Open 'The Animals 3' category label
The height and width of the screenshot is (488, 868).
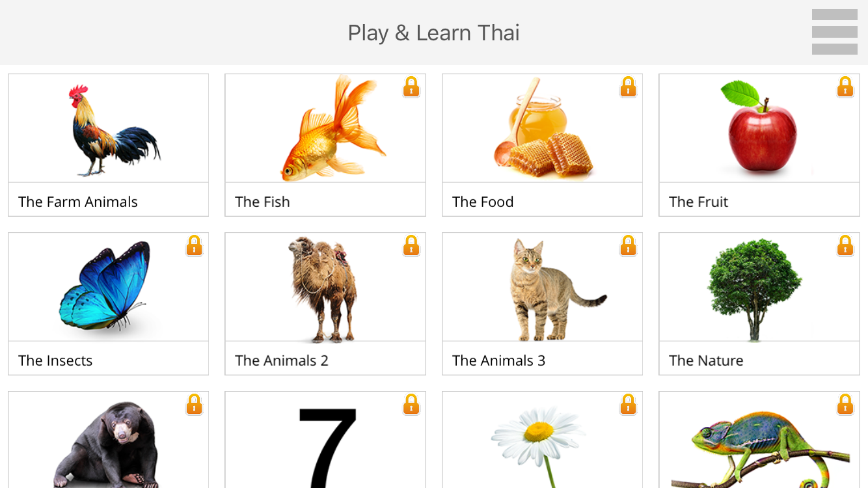(x=499, y=360)
